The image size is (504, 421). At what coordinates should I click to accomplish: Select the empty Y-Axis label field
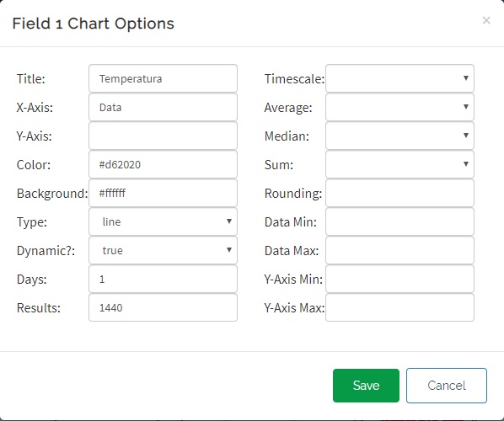[163, 136]
